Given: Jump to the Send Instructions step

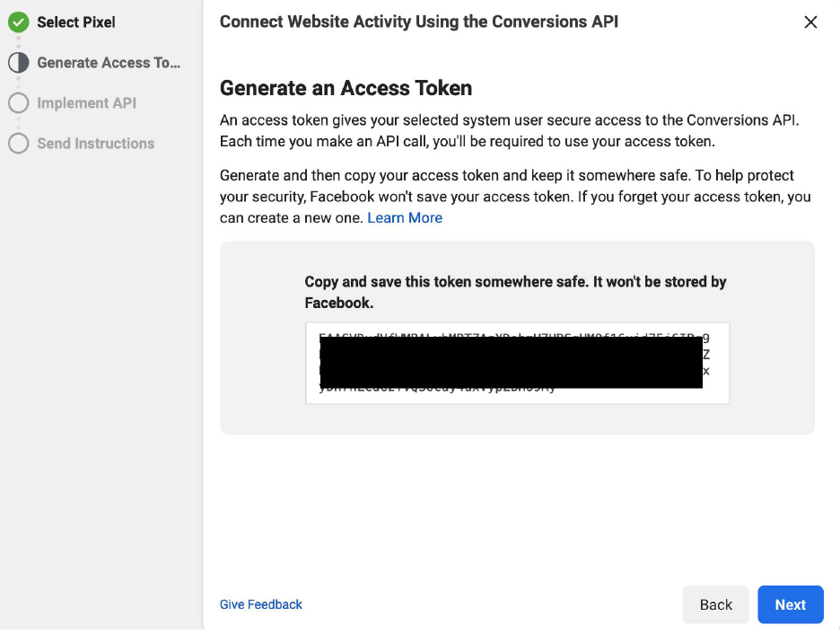Looking at the screenshot, I should 95,144.
